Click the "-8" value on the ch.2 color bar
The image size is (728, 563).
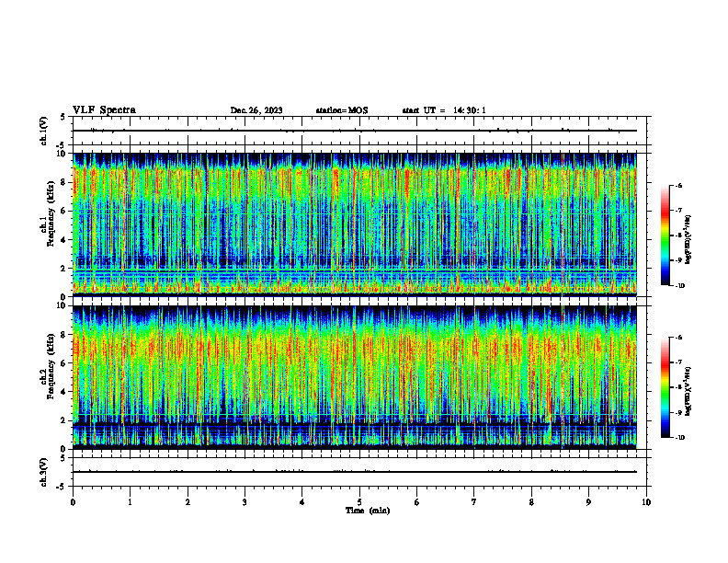(x=678, y=387)
